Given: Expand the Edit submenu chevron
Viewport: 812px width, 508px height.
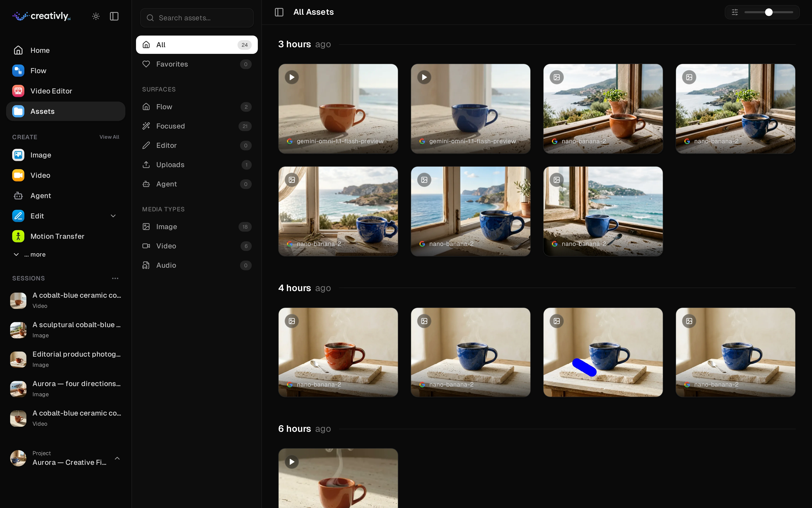Looking at the screenshot, I should [x=113, y=216].
